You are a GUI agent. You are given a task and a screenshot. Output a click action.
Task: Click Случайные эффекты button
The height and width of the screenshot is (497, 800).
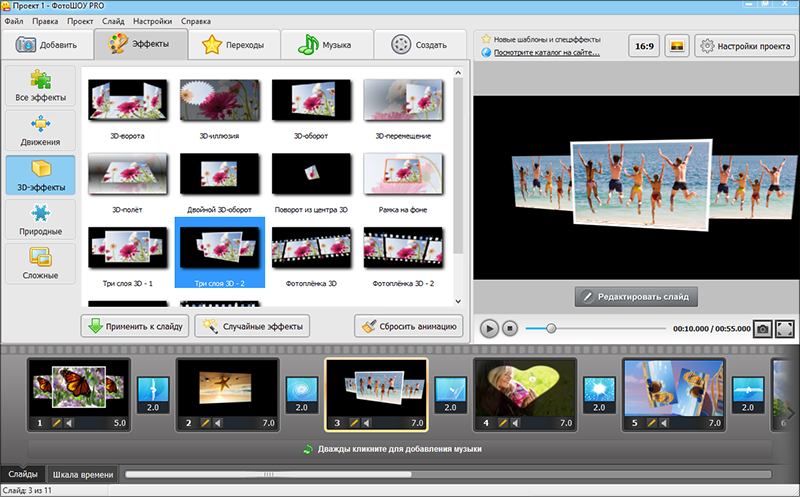[252, 326]
